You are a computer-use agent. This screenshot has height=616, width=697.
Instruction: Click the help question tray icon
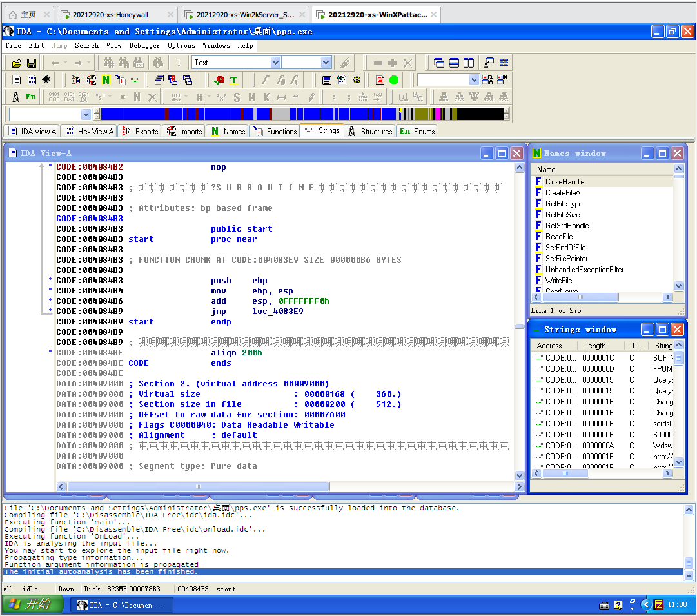[618, 605]
